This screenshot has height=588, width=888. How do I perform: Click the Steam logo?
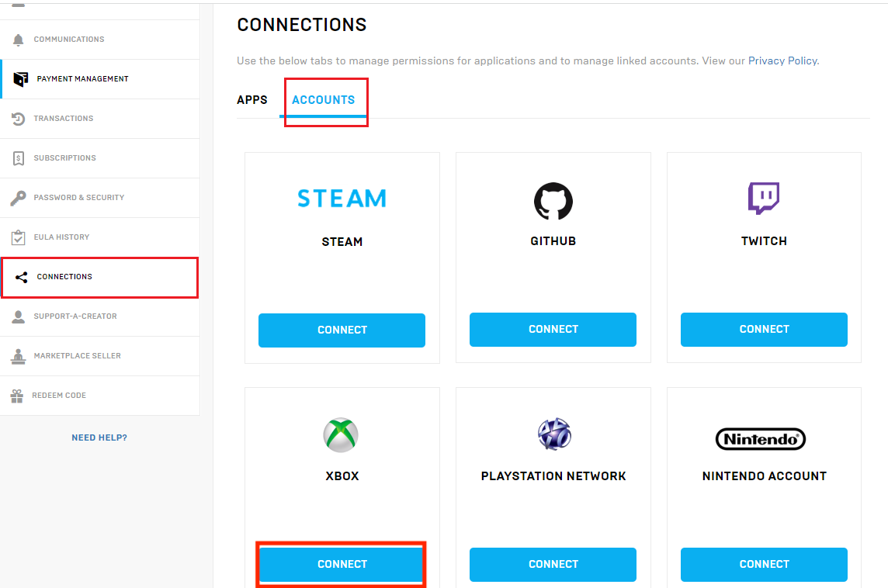[342, 198]
